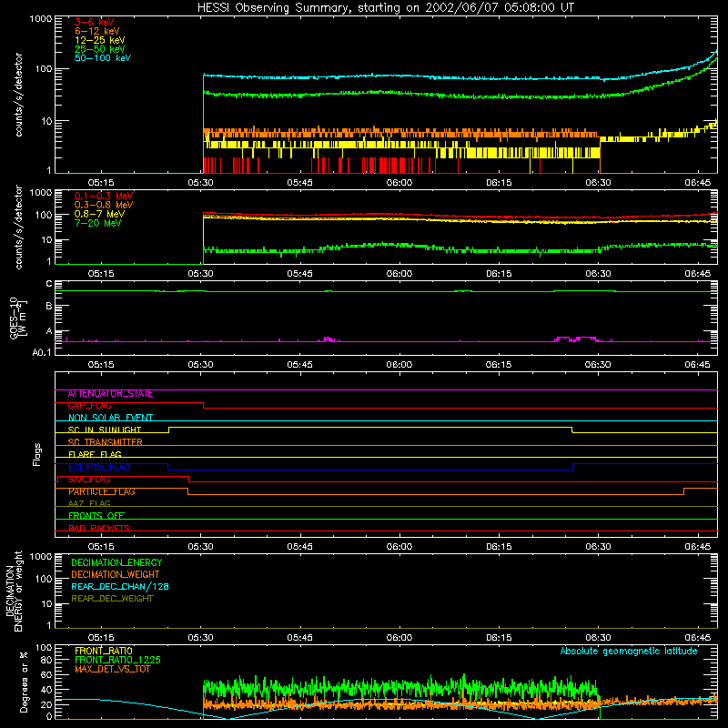Click the yellow FRONT_RATIO legend label
Viewport: 728px width, 728px height.
104,651
